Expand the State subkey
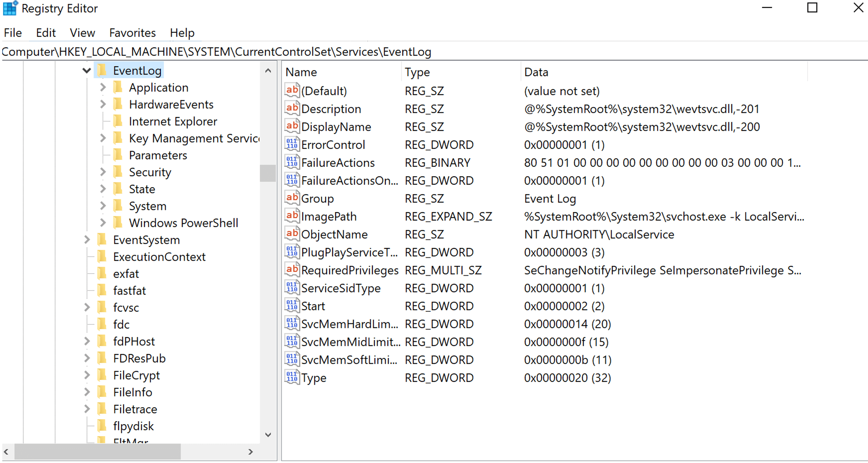This screenshot has height=463, width=868. 103,188
